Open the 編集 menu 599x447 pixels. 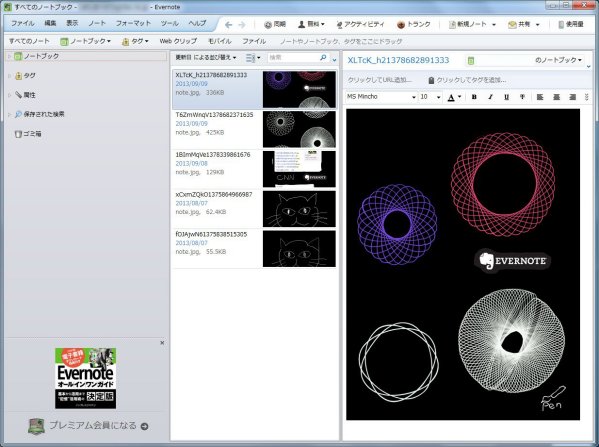coord(50,23)
